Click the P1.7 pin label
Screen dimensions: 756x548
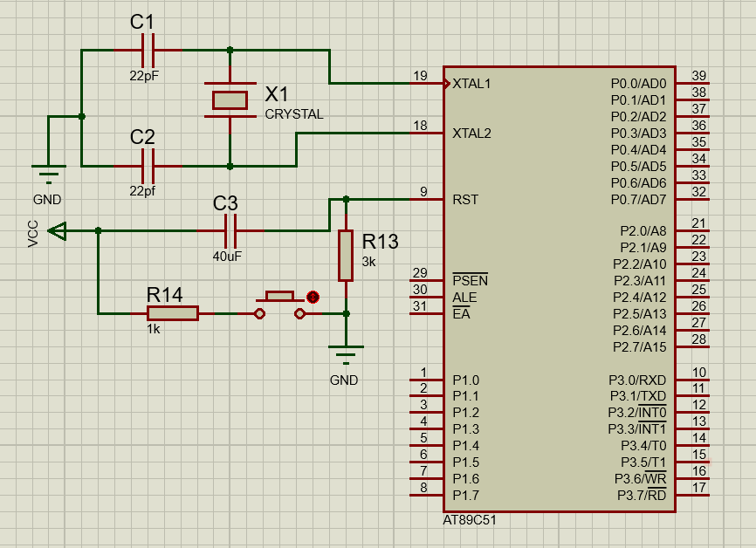pos(466,496)
